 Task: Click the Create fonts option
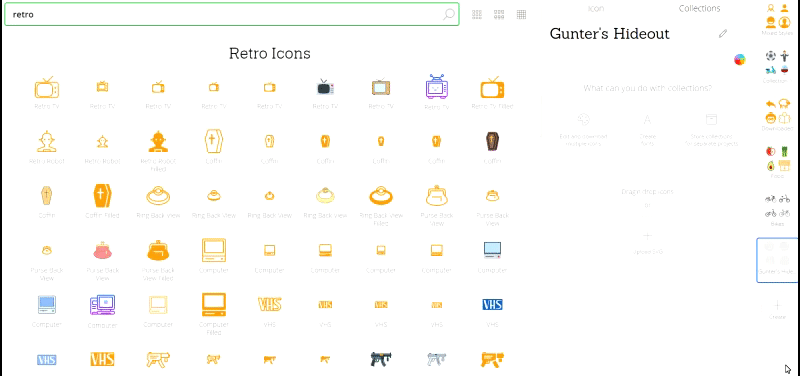click(x=647, y=130)
